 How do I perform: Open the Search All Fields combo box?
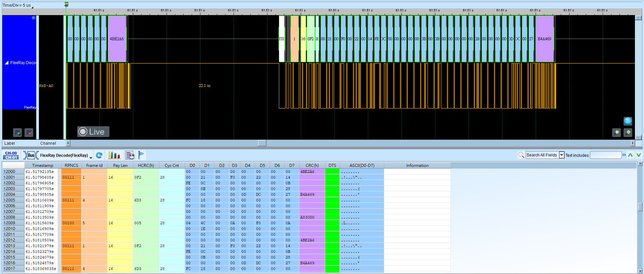click(x=545, y=155)
